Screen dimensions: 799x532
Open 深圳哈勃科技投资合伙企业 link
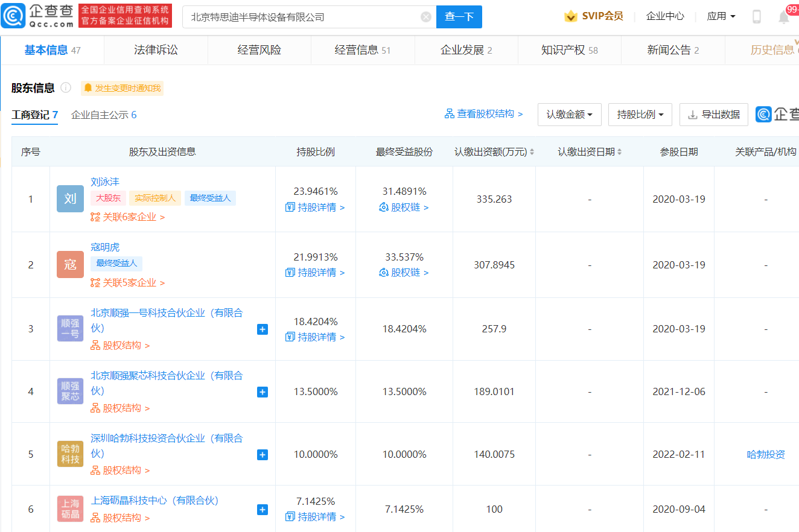coord(167,446)
